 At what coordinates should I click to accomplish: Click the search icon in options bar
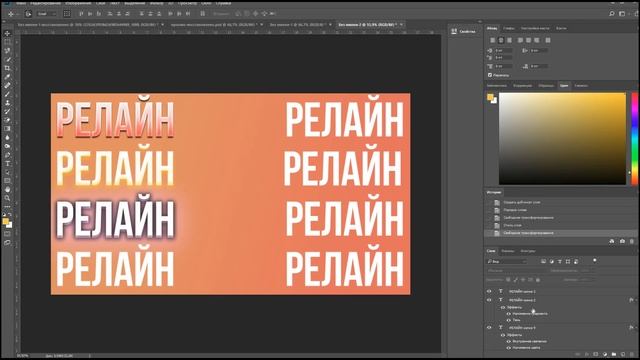tap(611, 13)
